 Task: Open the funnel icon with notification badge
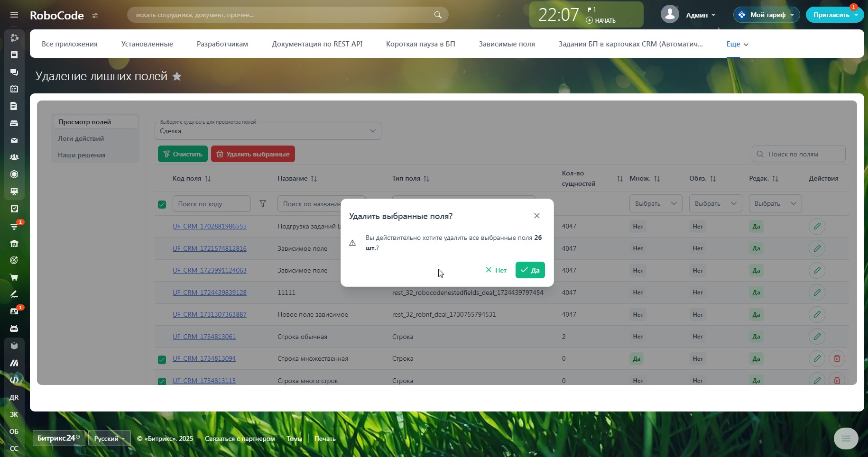tap(14, 226)
